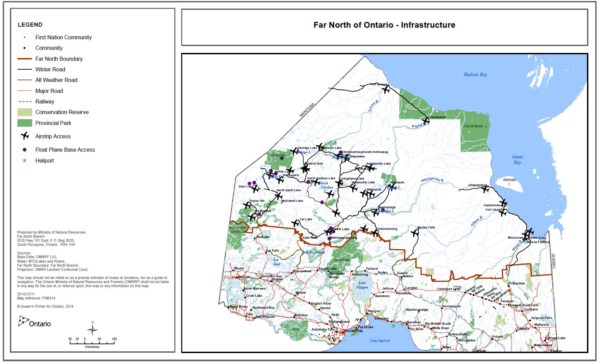Click the 'Thunder Bay' city label
This screenshot has height=364, width=600.
coord(353,331)
